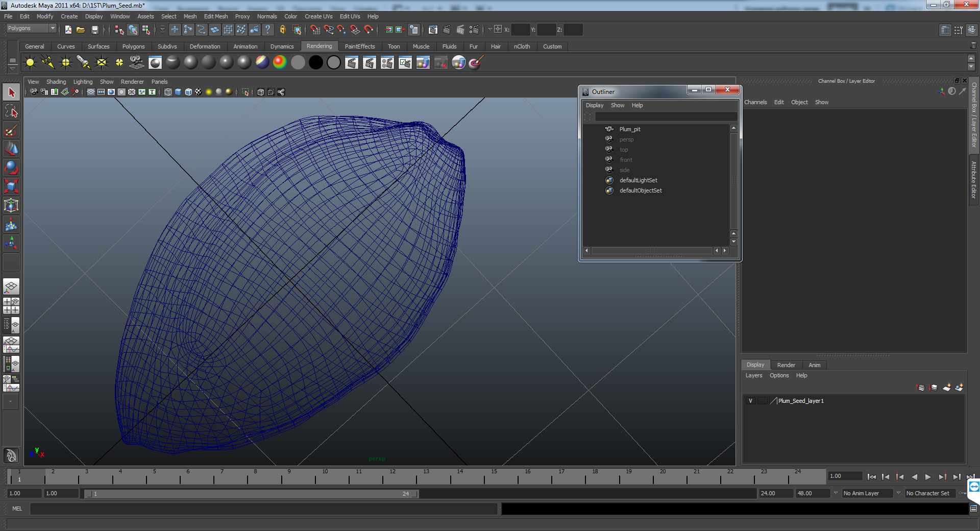Screen dimensions: 980x531
Task: Open the Channels menu in Channel Box
Action: 755,102
